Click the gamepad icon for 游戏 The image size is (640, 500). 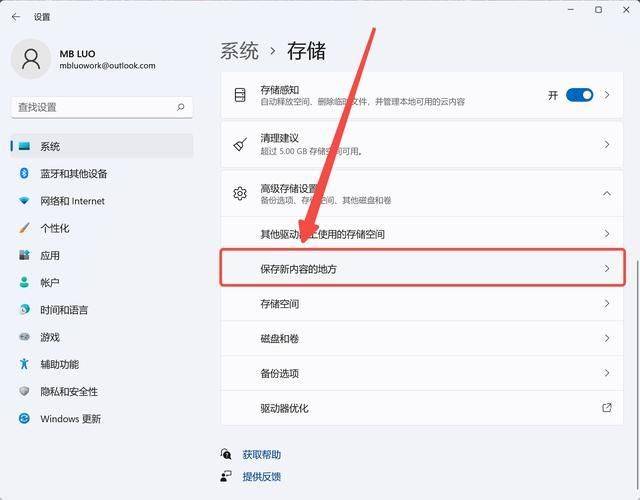coord(24,337)
